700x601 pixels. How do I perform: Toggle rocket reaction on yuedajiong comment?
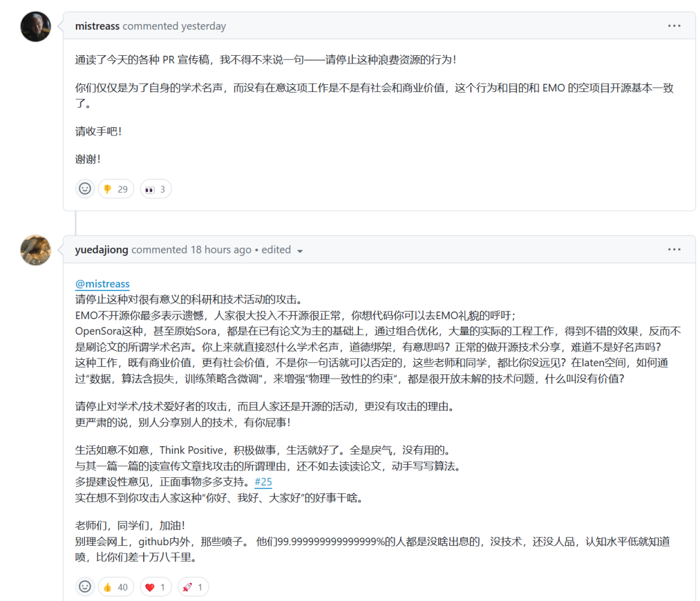(x=193, y=587)
